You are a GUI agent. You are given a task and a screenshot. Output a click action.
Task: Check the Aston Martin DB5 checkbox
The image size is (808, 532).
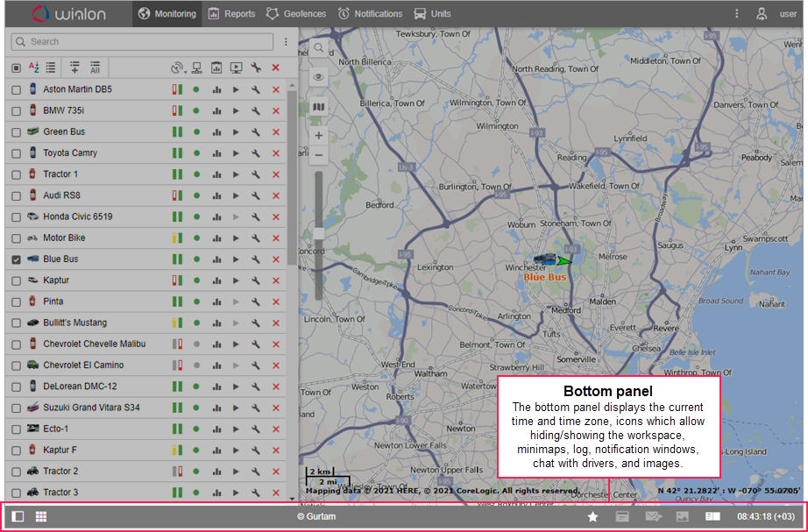tap(17, 89)
